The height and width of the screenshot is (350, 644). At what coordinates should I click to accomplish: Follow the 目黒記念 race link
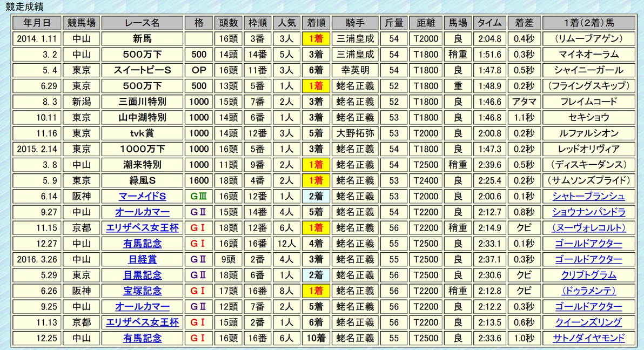[x=142, y=275]
